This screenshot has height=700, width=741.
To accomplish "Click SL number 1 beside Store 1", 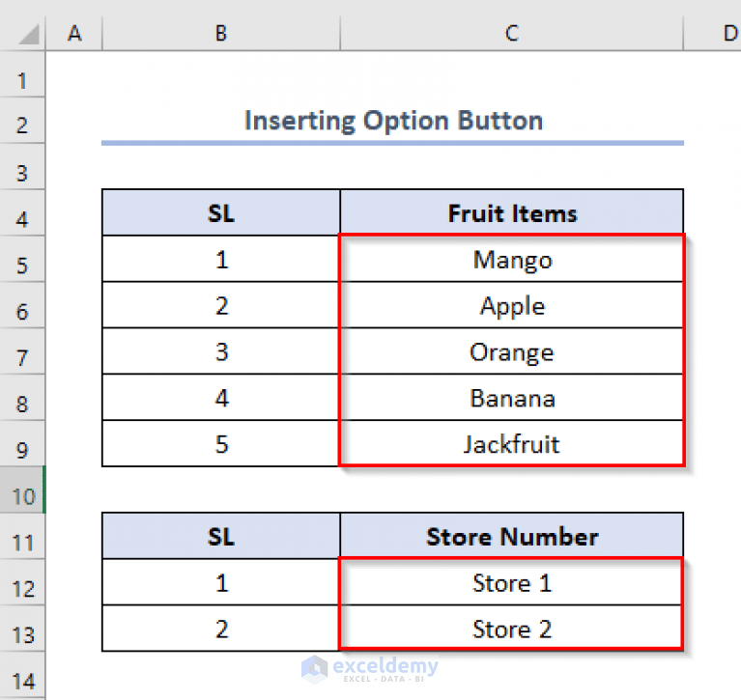I will click(x=221, y=583).
